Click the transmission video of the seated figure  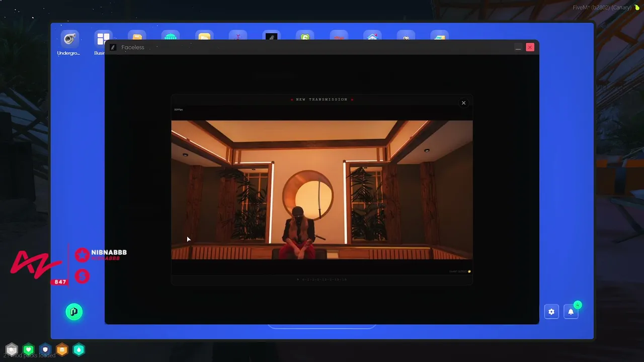322,190
